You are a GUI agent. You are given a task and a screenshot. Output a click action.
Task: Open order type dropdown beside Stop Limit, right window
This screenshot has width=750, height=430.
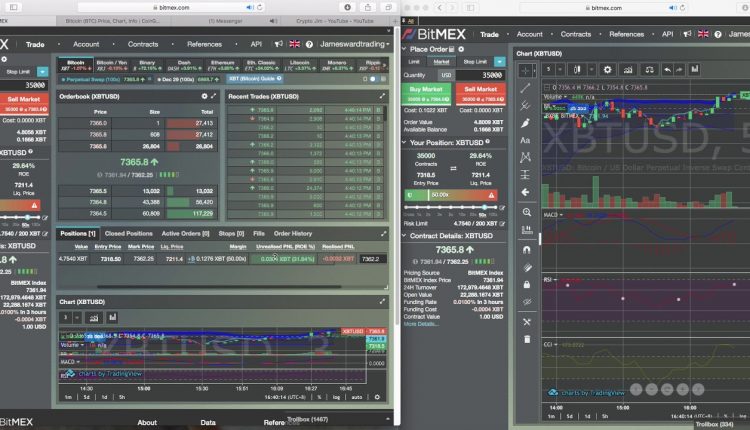[500, 62]
